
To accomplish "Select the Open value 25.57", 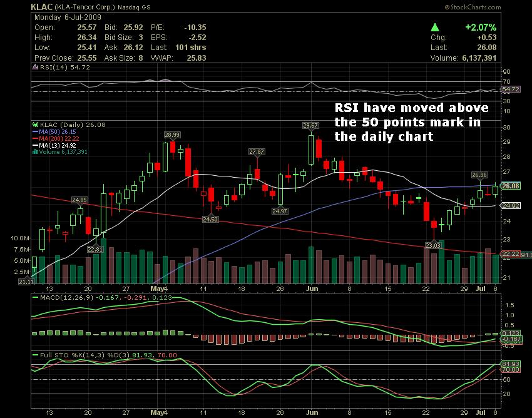I will (87, 28).
